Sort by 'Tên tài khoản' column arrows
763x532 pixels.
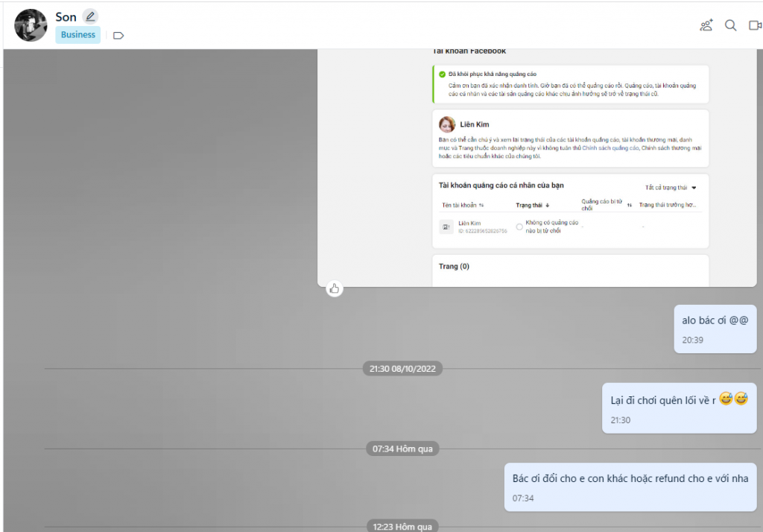coord(481,205)
